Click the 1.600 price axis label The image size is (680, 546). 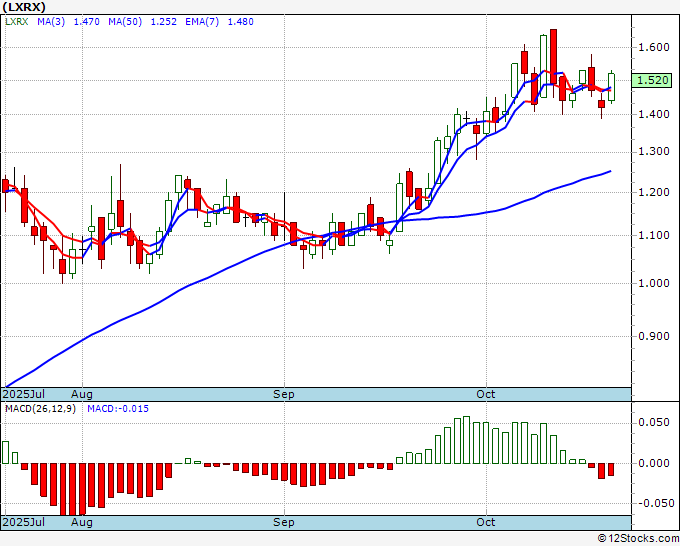[654, 47]
